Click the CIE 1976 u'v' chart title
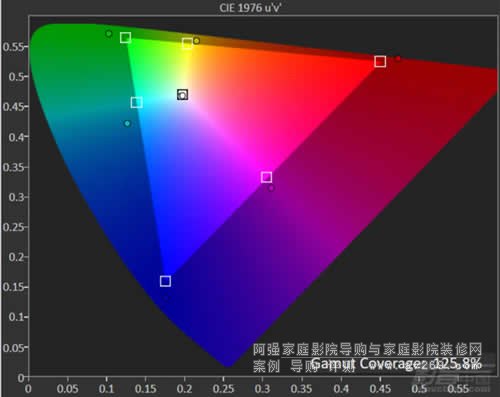 click(x=250, y=8)
